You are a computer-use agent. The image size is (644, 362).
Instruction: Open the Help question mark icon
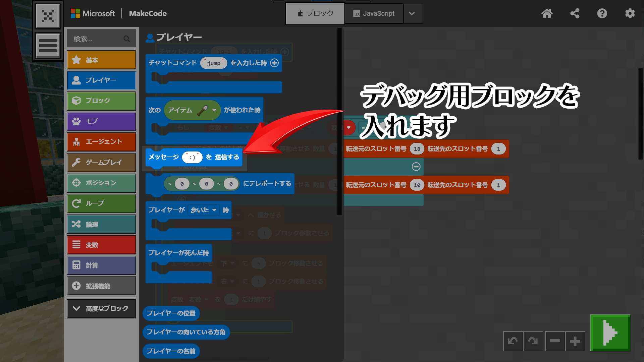(602, 13)
